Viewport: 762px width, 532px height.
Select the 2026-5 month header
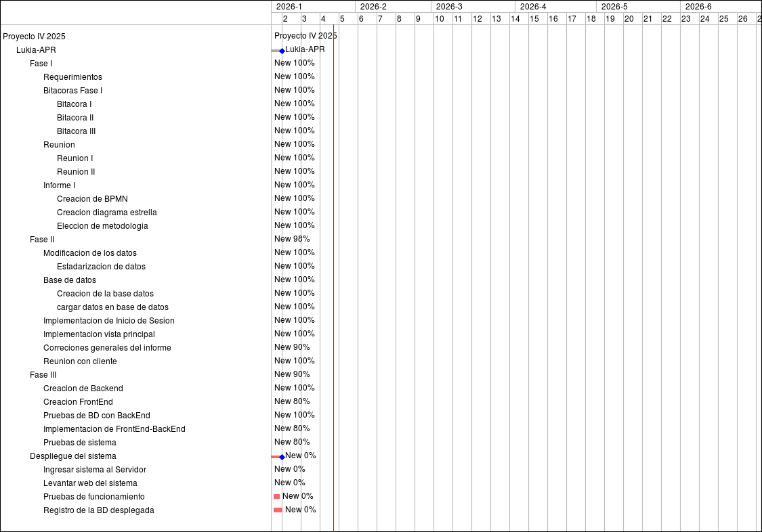[x=614, y=7]
